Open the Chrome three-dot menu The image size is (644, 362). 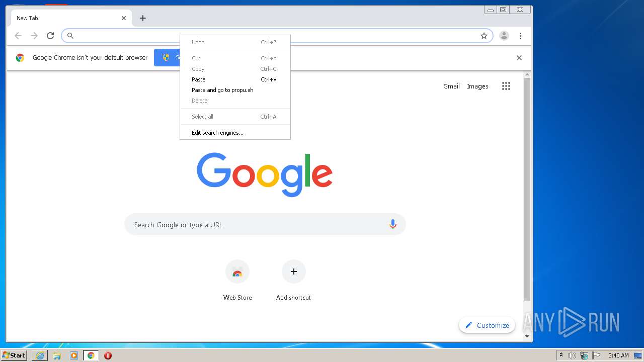point(520,36)
